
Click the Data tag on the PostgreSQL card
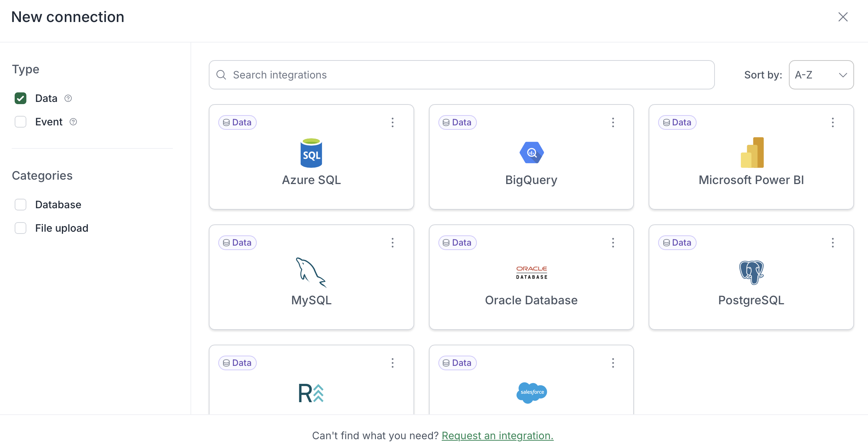677,243
